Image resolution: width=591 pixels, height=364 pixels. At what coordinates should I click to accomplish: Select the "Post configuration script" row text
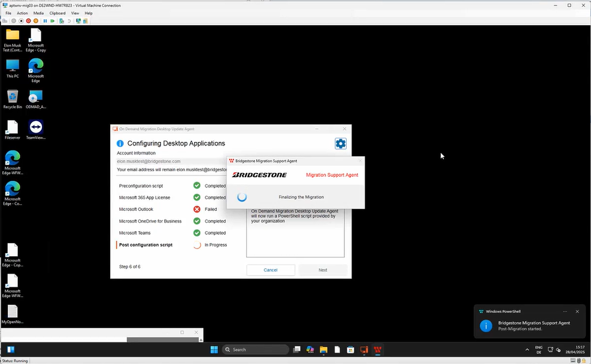tap(146, 245)
